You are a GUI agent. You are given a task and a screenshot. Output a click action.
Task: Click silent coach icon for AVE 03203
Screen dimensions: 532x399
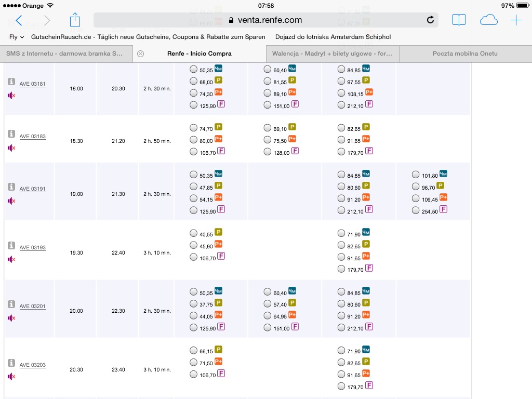tap(11, 376)
